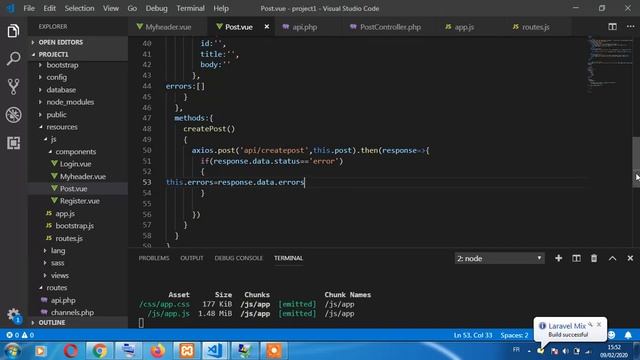The image size is (640, 360).
Task: Collapse the resources folder
Action: (62, 127)
